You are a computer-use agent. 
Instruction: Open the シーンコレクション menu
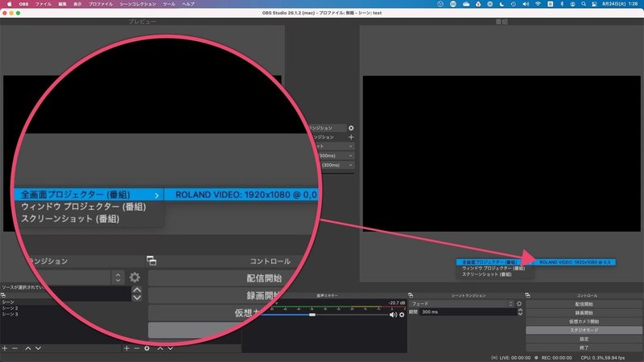(x=138, y=4)
